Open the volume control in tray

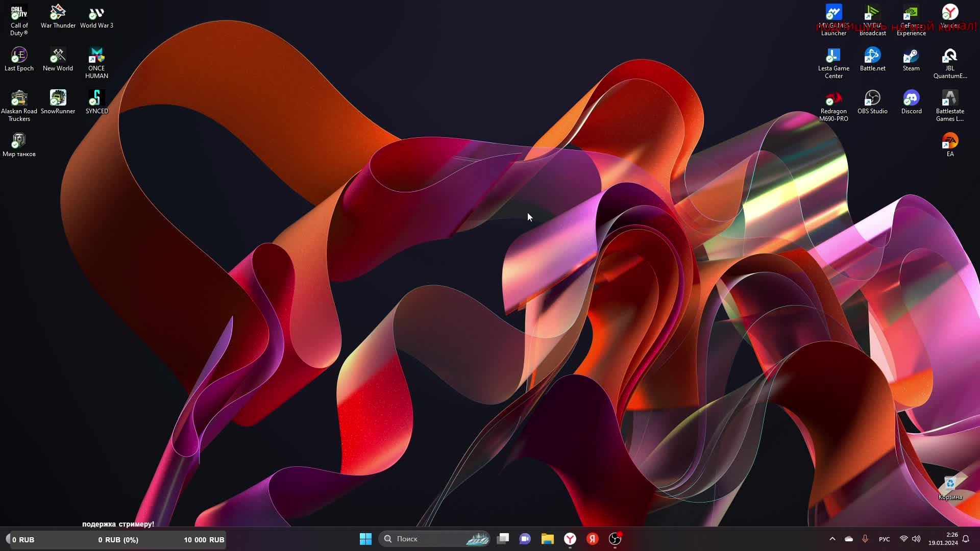pos(916,539)
